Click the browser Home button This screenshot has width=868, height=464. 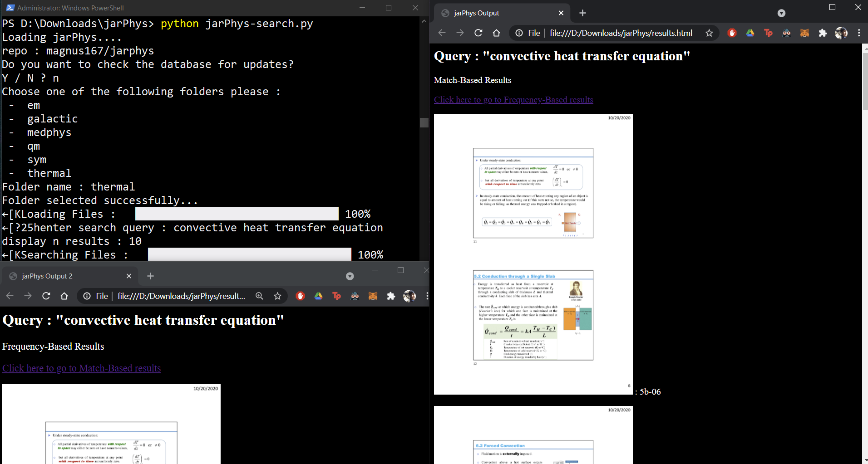pos(496,33)
